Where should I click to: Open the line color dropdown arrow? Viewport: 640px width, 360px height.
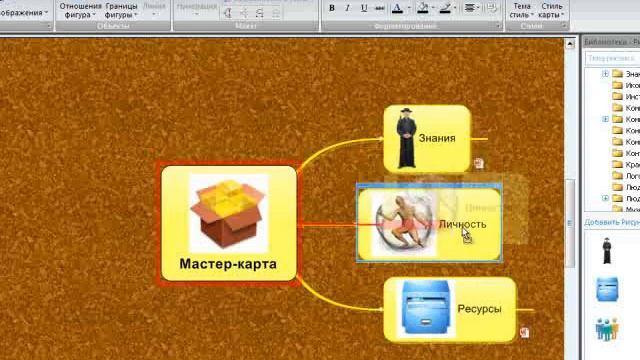(455, 8)
